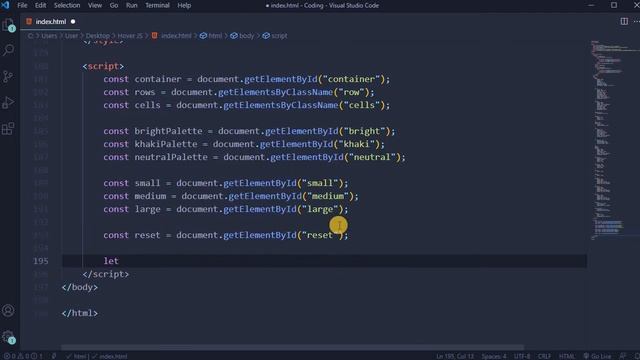Open the Run and Debug view

click(8, 102)
